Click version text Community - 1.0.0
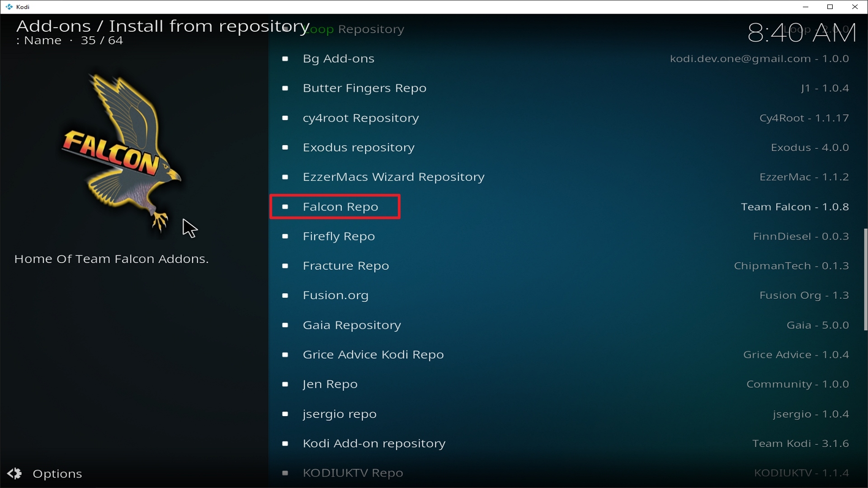868x488 pixels. 797,385
